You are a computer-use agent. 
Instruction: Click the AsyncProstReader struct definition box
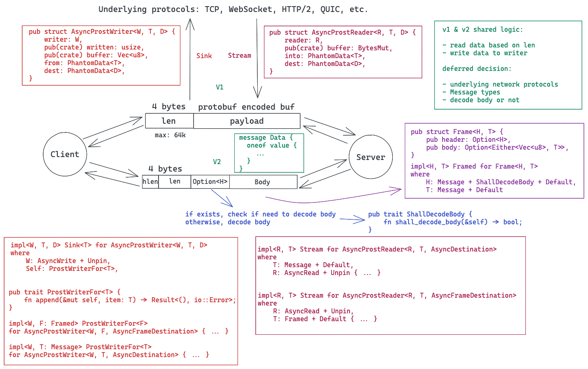tap(343, 52)
